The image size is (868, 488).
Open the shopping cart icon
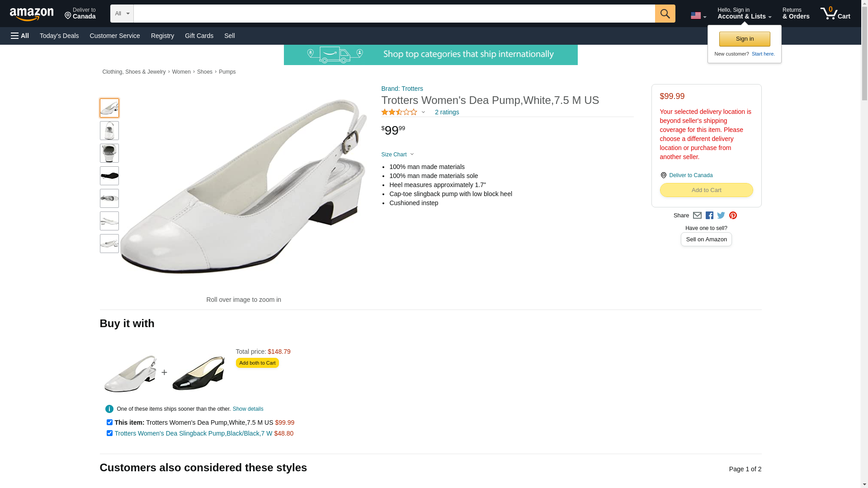[835, 13]
